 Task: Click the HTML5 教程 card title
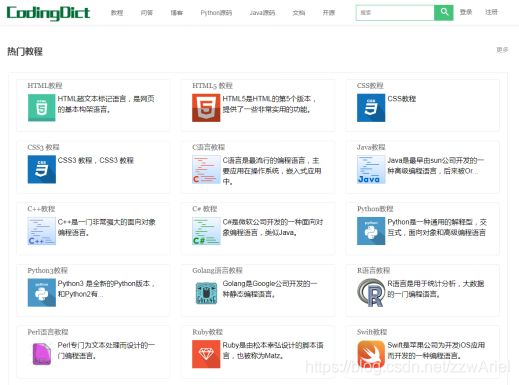(212, 86)
